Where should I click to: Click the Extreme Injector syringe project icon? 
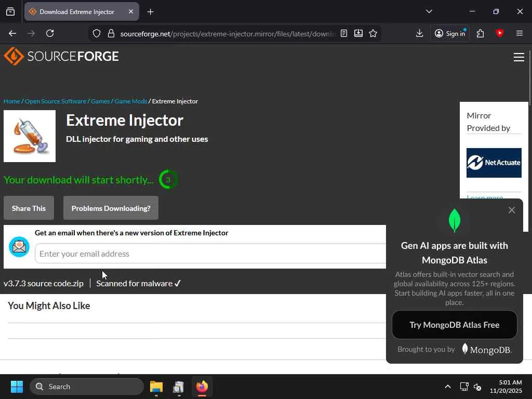(30, 136)
